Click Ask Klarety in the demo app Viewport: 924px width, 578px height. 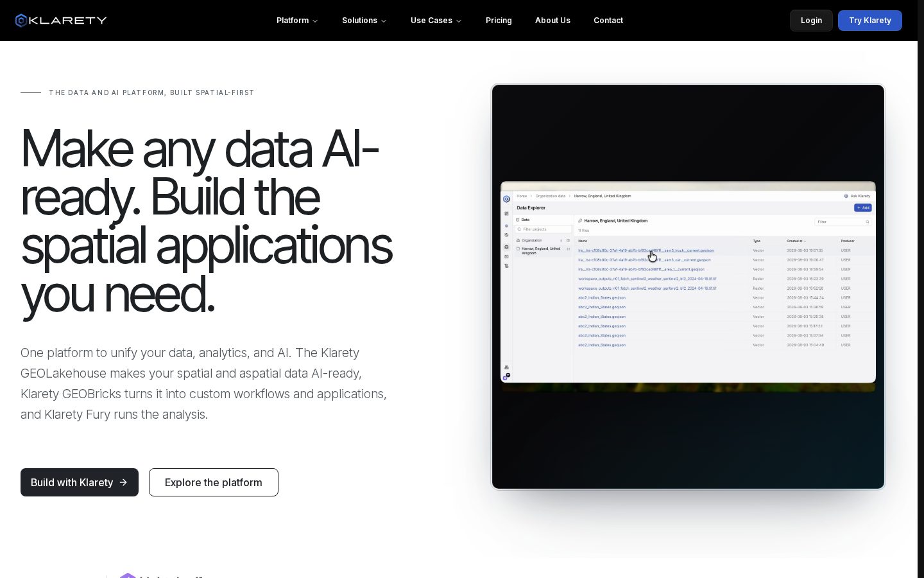pos(857,196)
